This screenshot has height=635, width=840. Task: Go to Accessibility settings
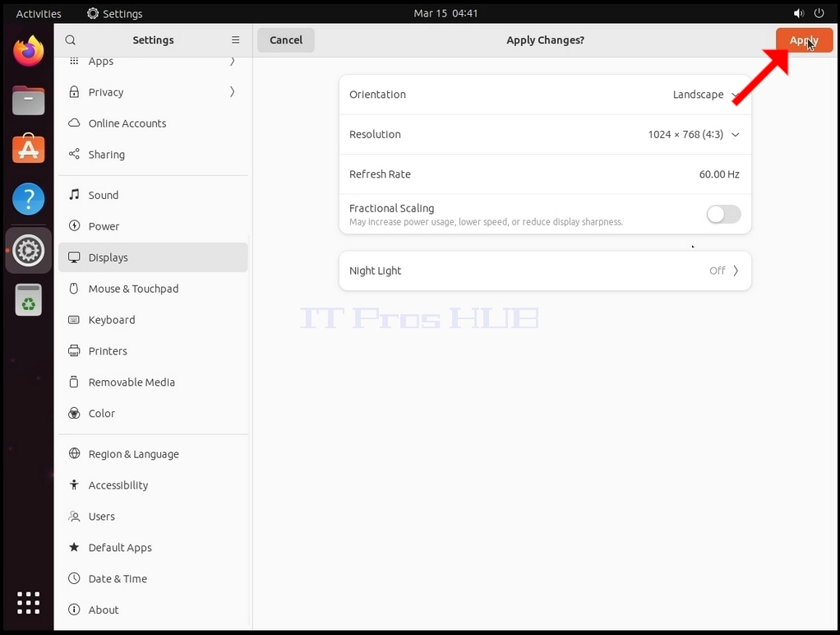tap(153, 484)
